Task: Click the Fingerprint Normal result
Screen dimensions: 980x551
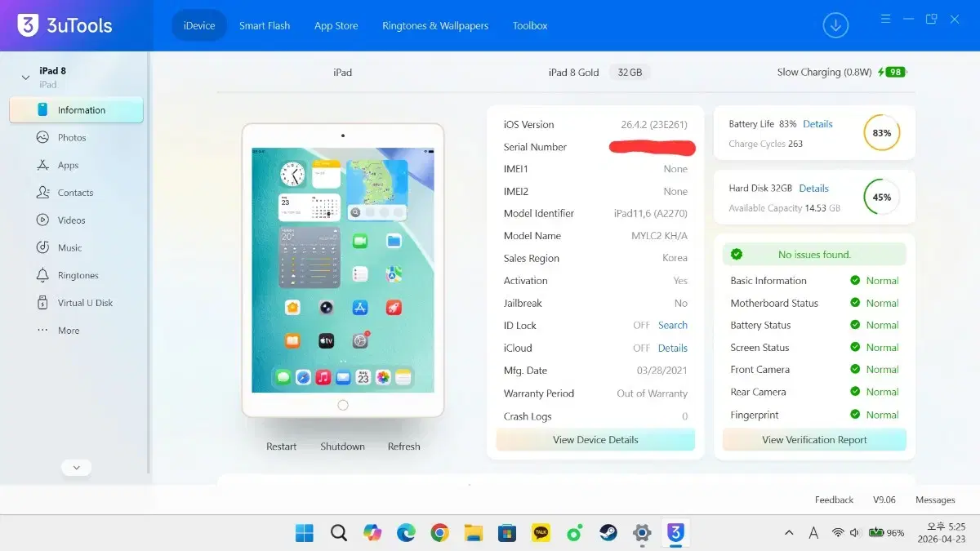Action: click(875, 415)
